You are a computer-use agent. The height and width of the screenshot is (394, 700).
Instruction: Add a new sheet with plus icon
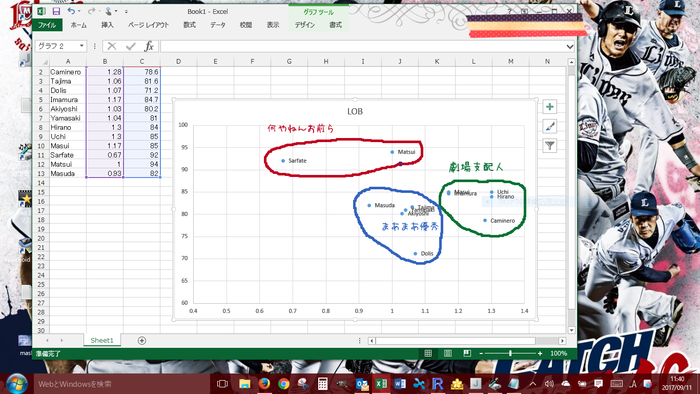pyautogui.click(x=142, y=340)
